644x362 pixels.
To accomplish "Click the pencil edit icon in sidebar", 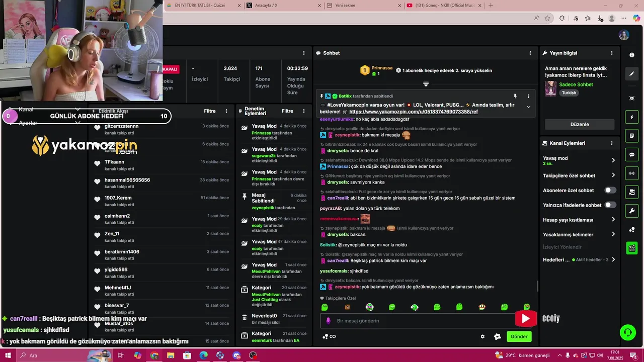I will coord(632,74).
